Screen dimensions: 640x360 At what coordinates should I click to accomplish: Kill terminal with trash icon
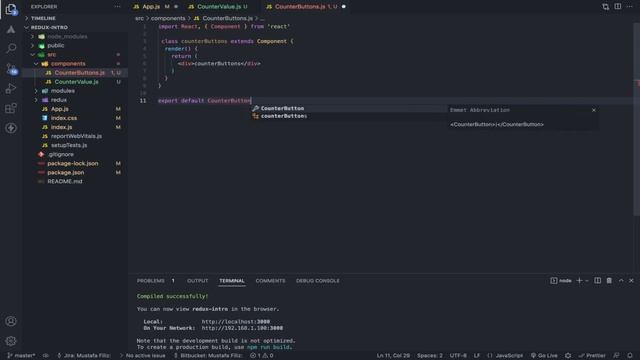609,280
